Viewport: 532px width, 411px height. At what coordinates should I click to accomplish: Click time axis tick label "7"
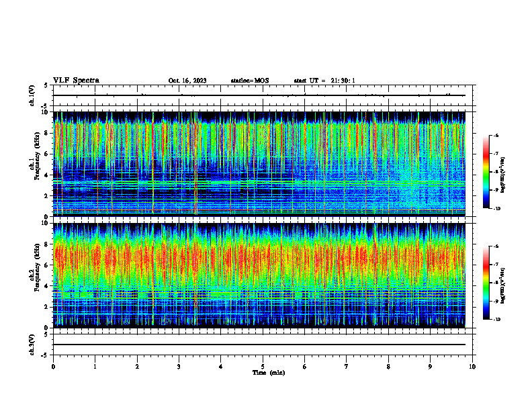347,367
